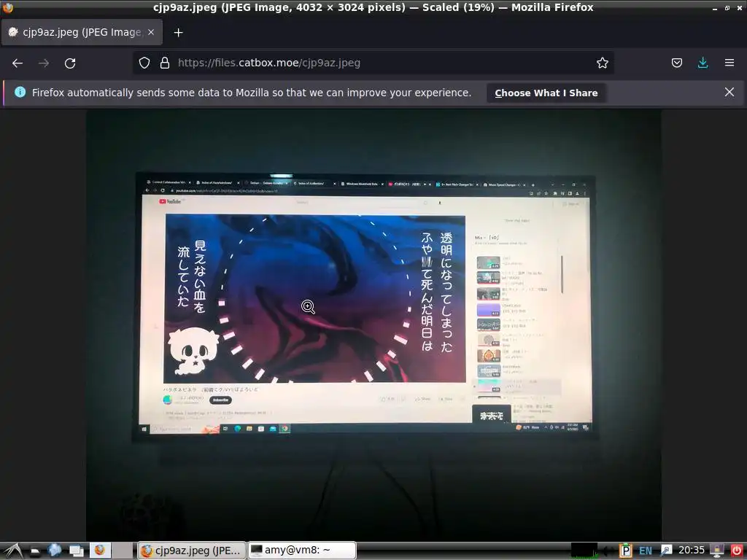747x560 pixels.
Task: Minimize the Firefox window
Action: 715,8
